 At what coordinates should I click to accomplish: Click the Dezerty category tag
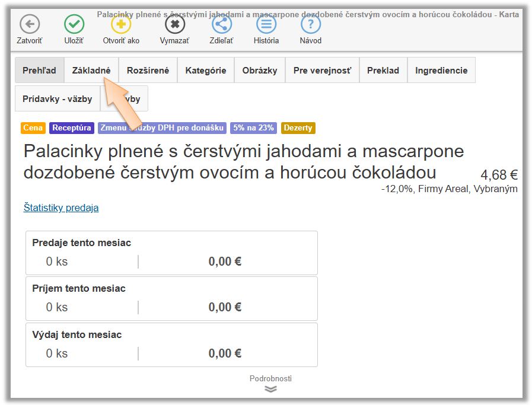click(x=298, y=128)
